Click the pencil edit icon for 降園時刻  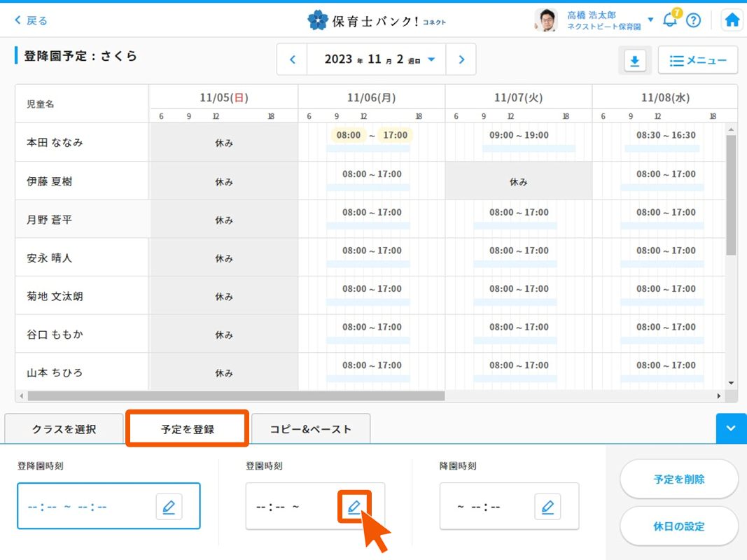click(547, 506)
